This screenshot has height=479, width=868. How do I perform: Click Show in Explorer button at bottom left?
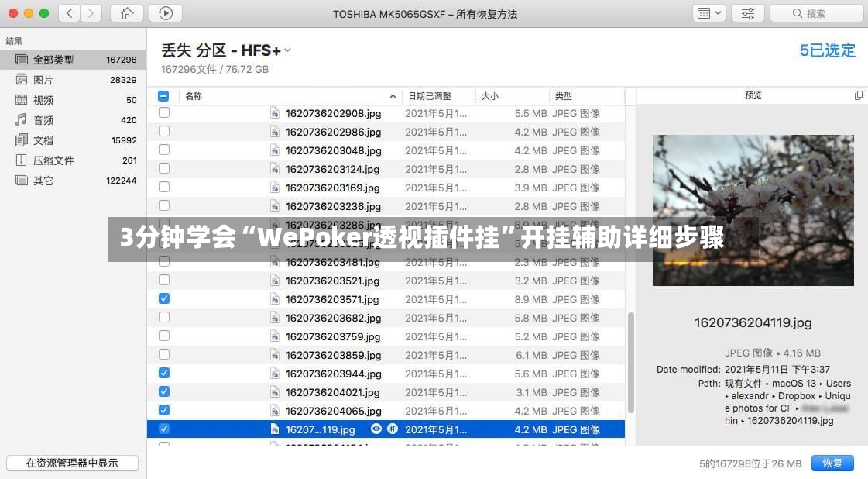pos(73,463)
